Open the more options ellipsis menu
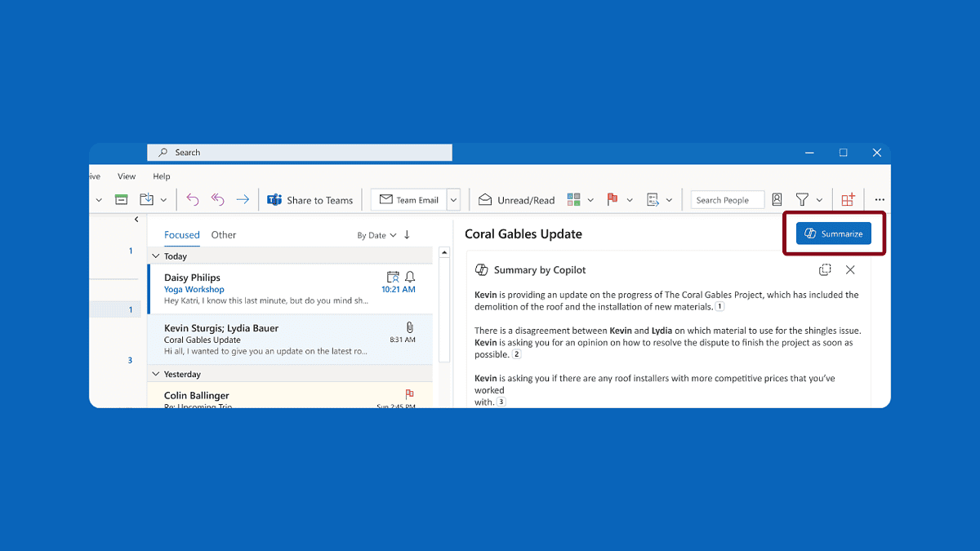Image resolution: width=980 pixels, height=551 pixels. pos(880,199)
